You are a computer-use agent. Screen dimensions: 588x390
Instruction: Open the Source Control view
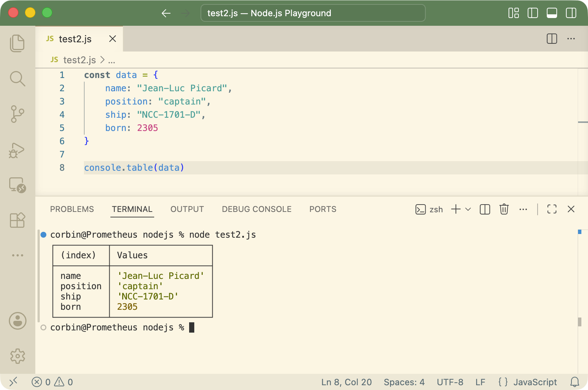[17, 114]
